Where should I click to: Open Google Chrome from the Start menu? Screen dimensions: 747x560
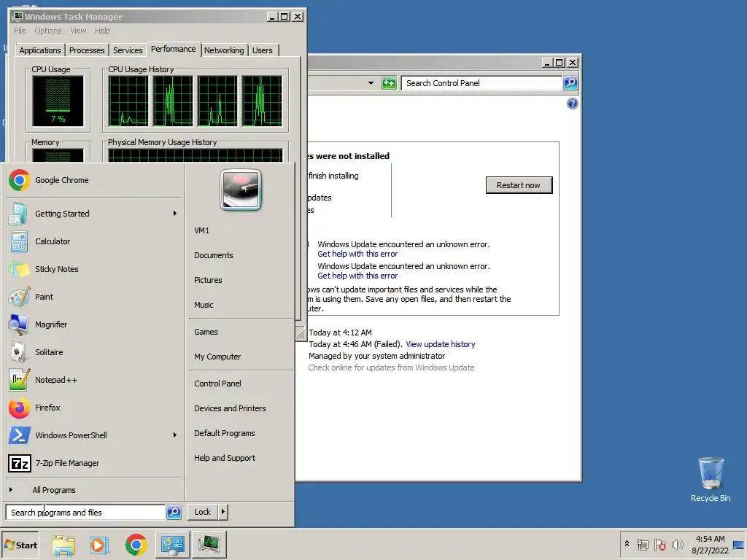click(x=94, y=181)
